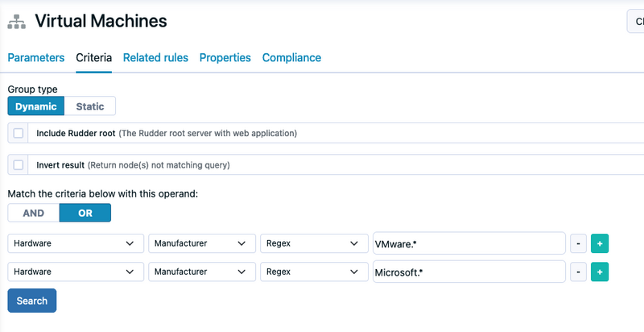Go to the Compliance tab
Screen dimensions: 644x332
point(291,57)
